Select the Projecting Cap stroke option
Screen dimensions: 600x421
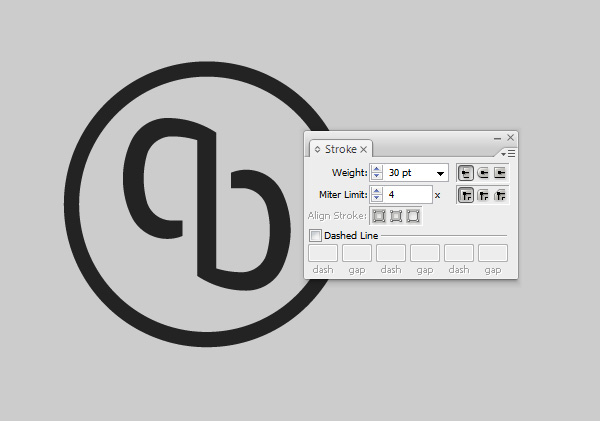coord(500,173)
